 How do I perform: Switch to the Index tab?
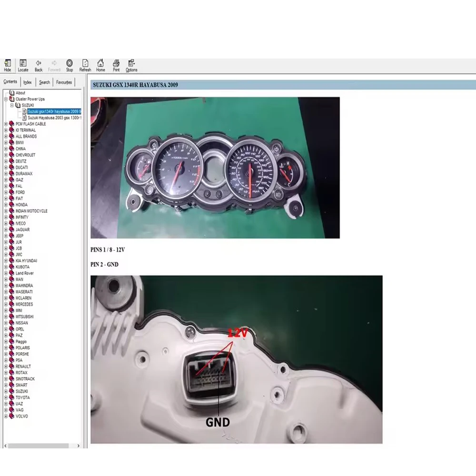[28, 82]
